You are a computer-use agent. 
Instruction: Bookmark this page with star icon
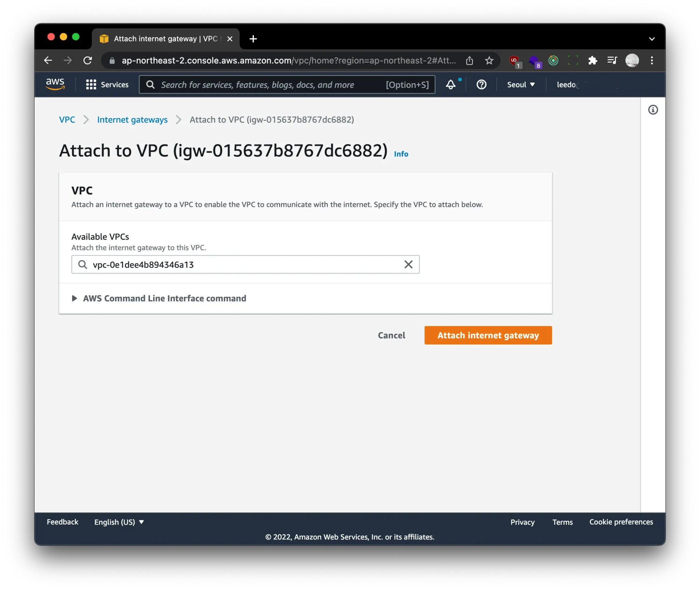[x=489, y=61]
